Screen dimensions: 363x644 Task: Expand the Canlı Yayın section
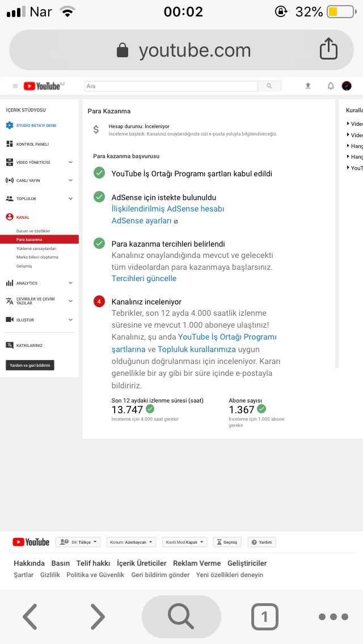click(x=71, y=180)
